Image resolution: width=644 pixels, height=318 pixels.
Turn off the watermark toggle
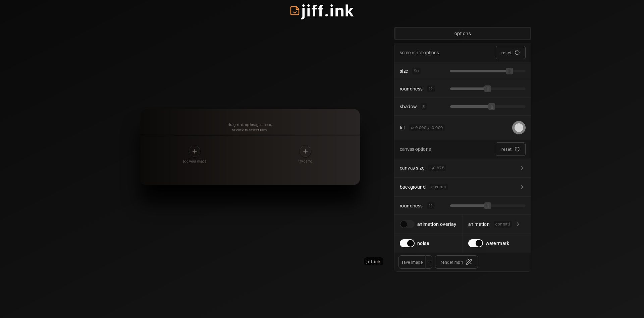[475, 243]
